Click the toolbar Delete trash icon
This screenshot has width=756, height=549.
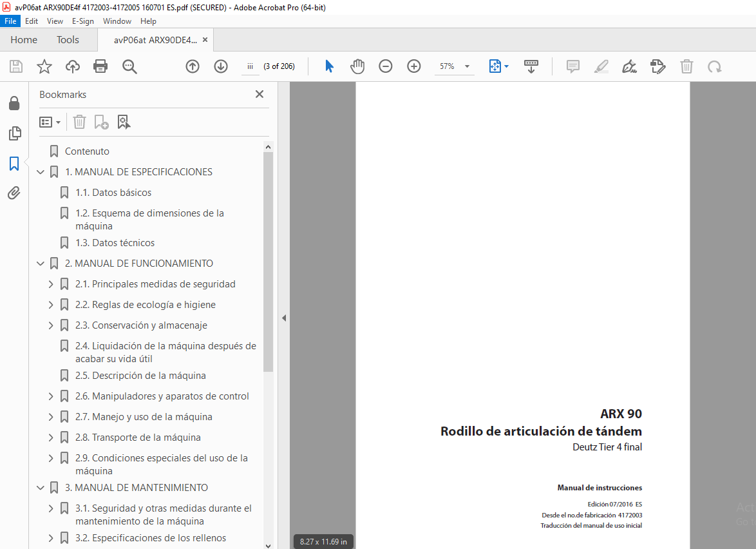[686, 66]
